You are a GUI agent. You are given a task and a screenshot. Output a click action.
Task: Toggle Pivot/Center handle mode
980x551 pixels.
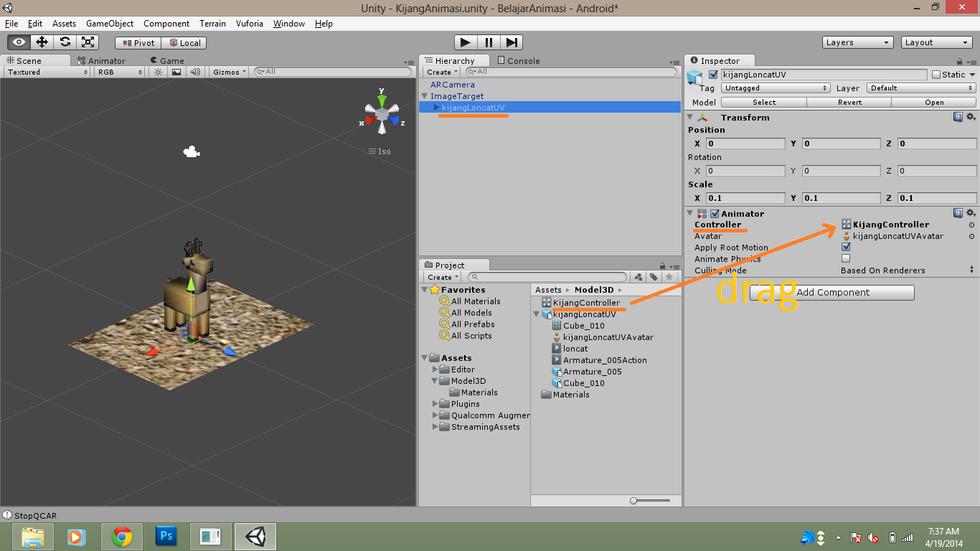(138, 42)
